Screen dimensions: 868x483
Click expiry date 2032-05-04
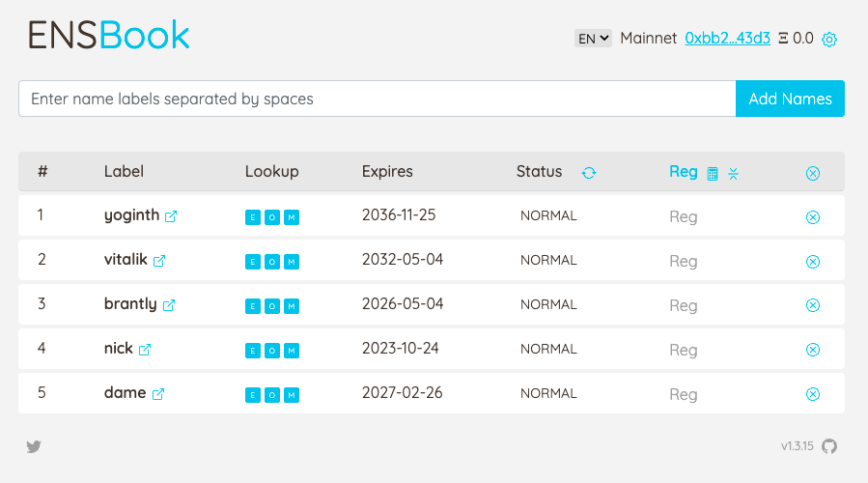[403, 259]
